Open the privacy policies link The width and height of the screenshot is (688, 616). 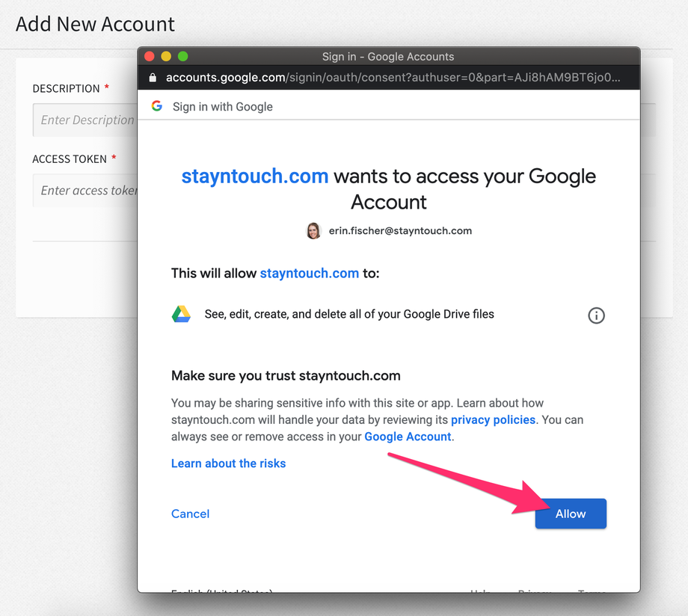coord(493,420)
